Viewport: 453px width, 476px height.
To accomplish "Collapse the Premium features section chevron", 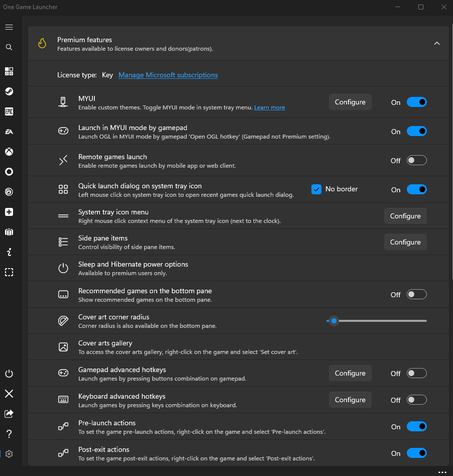I will 436,43.
